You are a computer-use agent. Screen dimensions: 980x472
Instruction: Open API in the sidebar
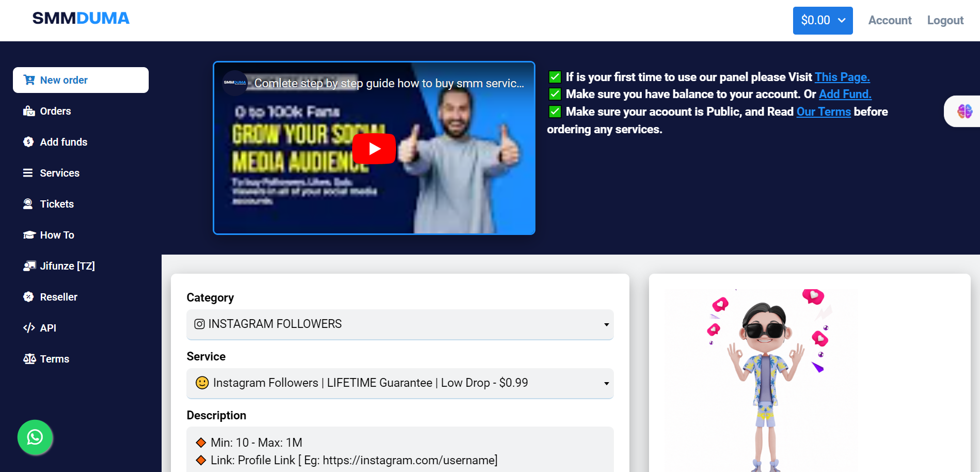point(48,328)
